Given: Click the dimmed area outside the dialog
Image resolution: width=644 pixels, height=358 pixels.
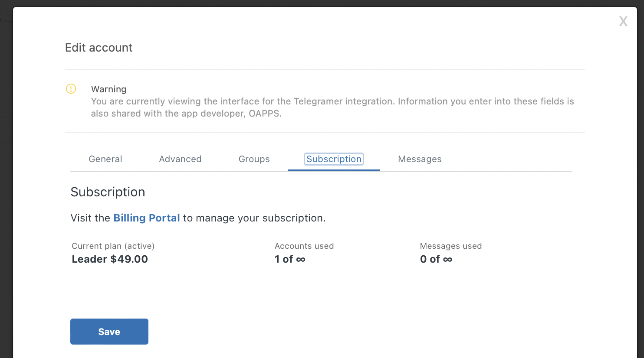Looking at the screenshot, I should [7, 217].
